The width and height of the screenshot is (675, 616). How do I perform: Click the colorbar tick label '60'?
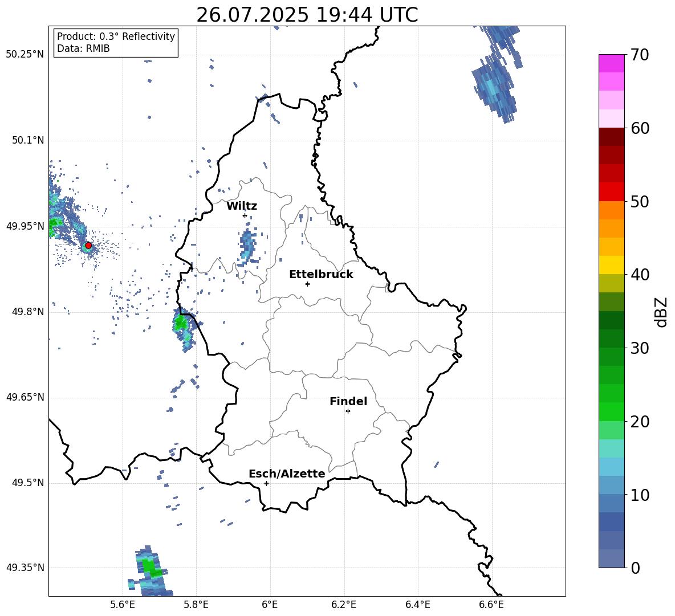640,128
